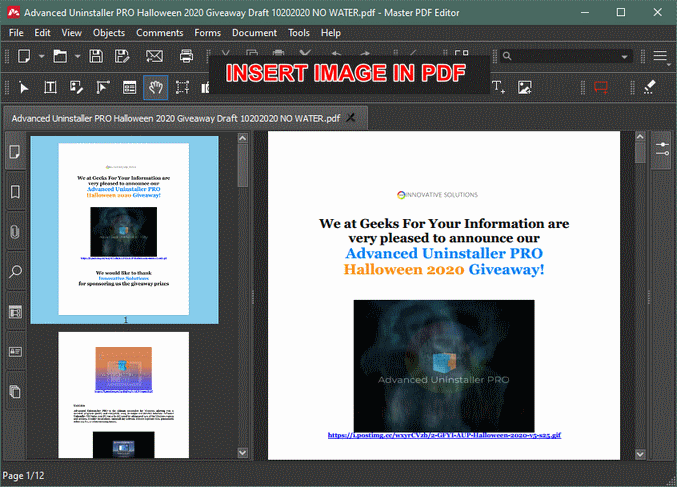
Task: Open the Document menu
Action: tap(254, 33)
